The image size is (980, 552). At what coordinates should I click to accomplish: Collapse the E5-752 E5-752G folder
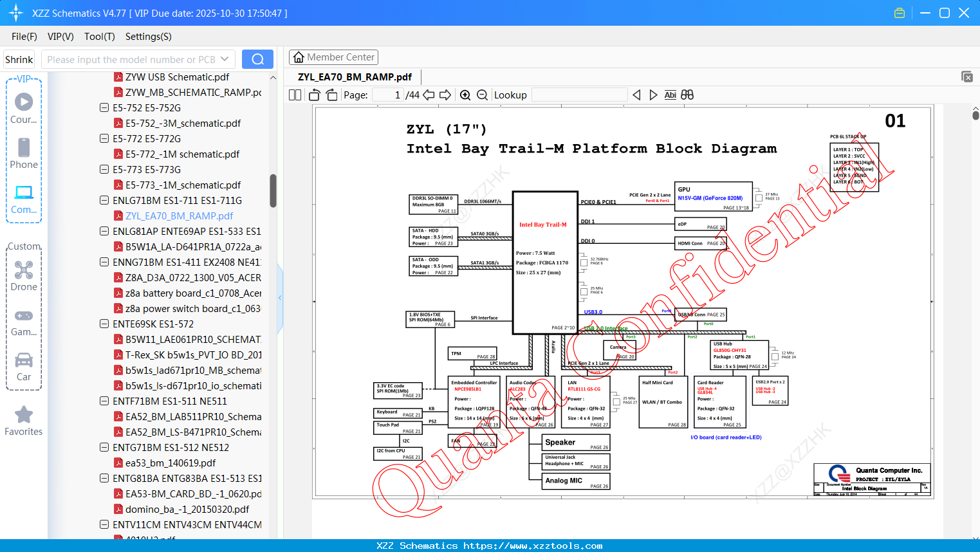point(104,108)
